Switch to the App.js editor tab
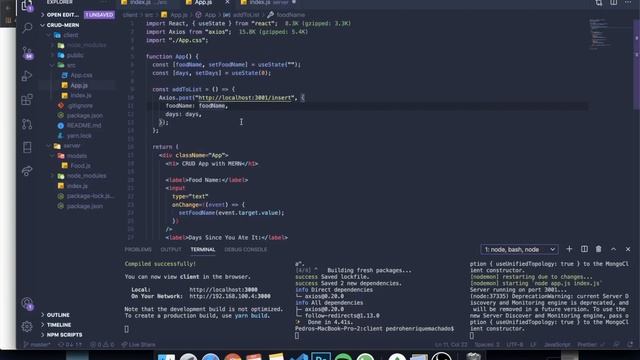 point(203,2)
